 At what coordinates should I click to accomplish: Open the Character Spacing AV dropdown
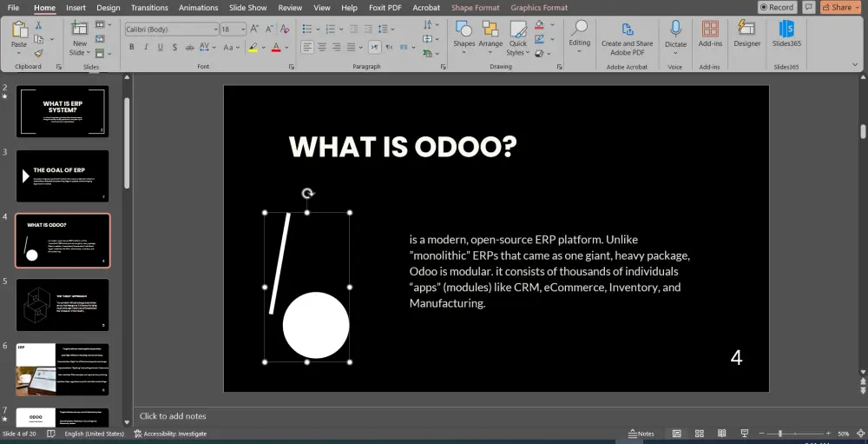pyautogui.click(x=207, y=47)
